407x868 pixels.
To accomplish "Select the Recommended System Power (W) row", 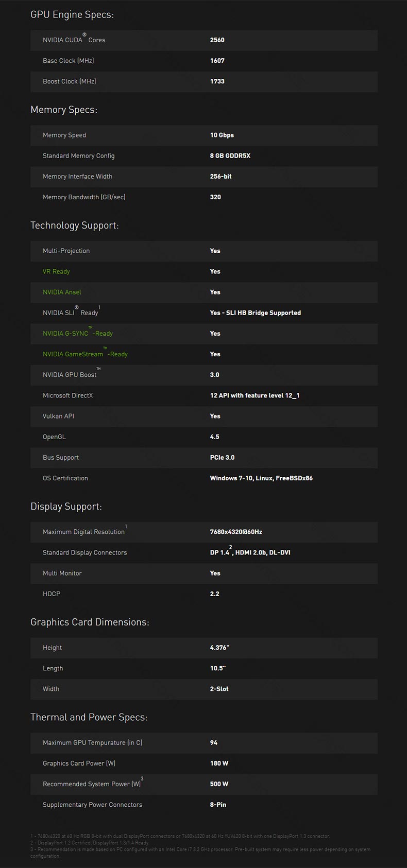I will pos(204,784).
